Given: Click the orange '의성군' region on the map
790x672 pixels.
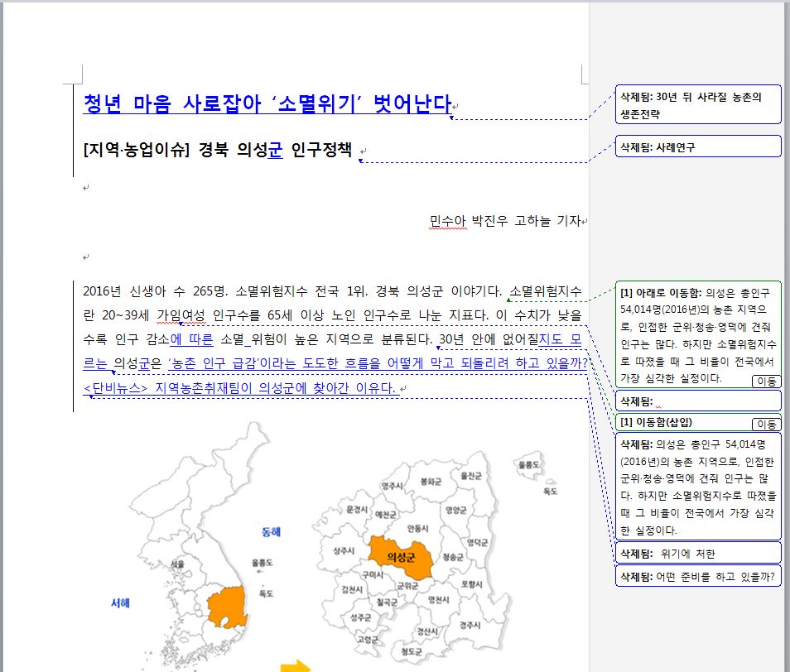Looking at the screenshot, I should click(401, 555).
